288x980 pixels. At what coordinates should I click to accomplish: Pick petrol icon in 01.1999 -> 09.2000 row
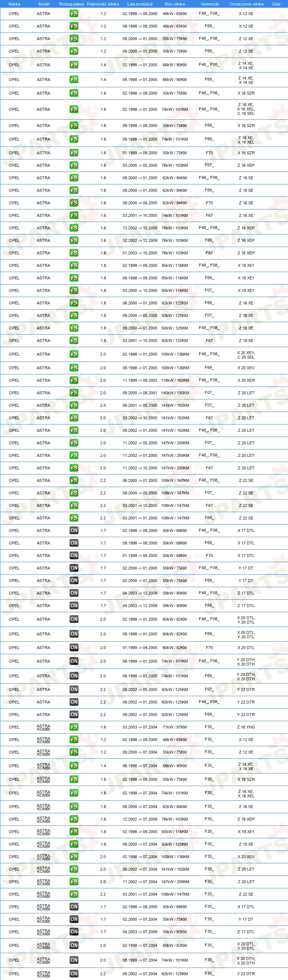click(x=74, y=153)
